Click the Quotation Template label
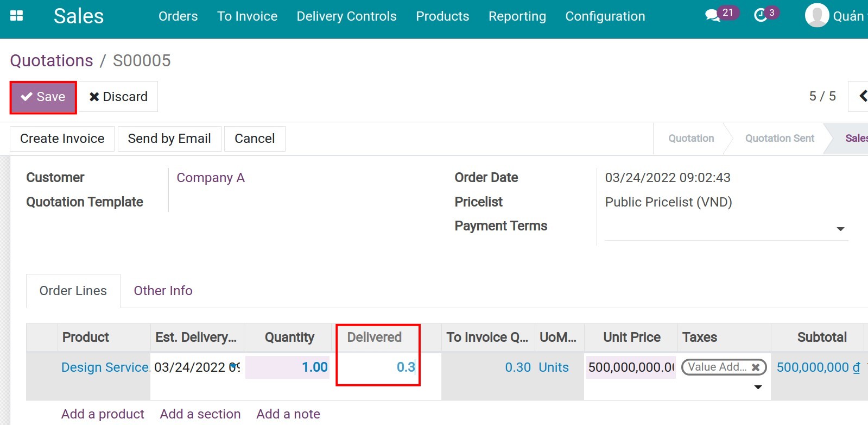 pos(85,202)
